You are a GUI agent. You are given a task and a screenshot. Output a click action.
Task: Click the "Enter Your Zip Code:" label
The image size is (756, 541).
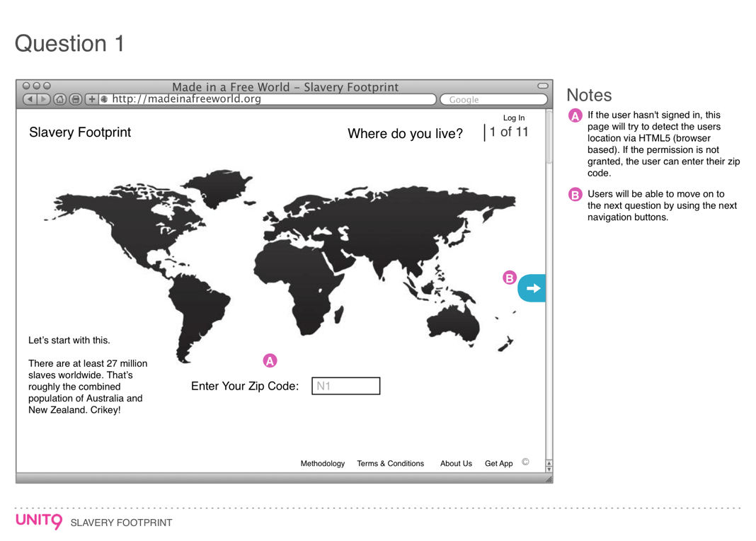[245, 386]
